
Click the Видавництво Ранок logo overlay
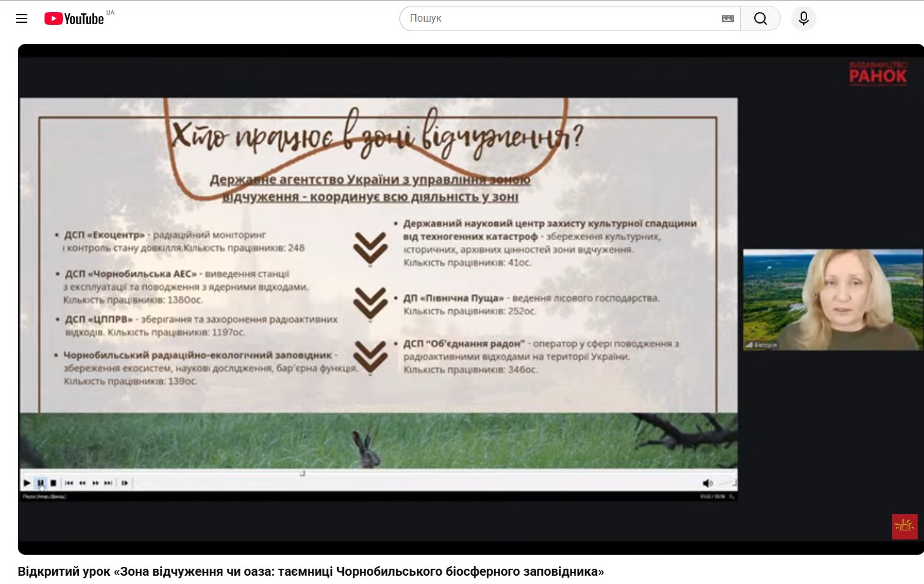[878, 74]
